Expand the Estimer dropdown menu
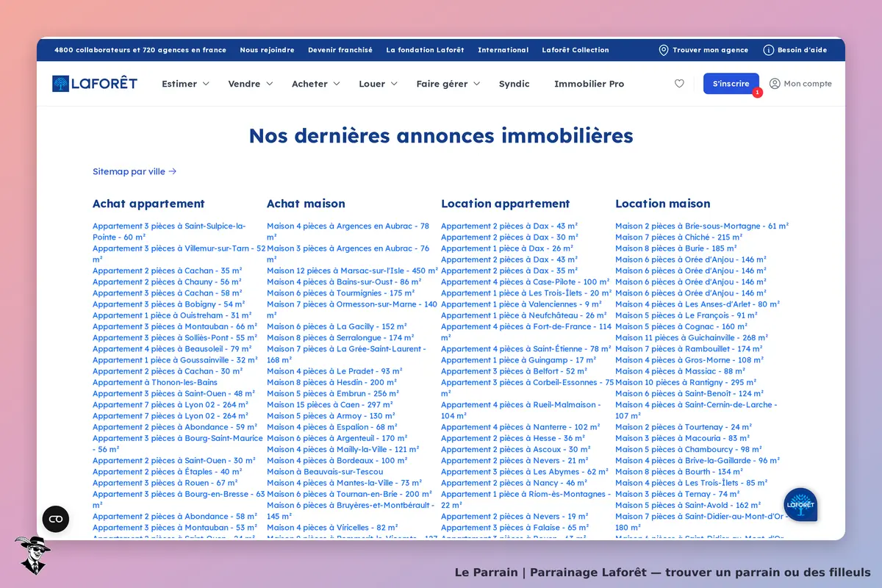This screenshot has width=882, height=588. point(185,84)
